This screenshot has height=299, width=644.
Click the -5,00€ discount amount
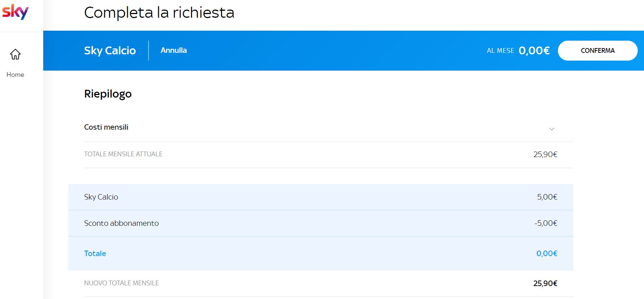546,223
